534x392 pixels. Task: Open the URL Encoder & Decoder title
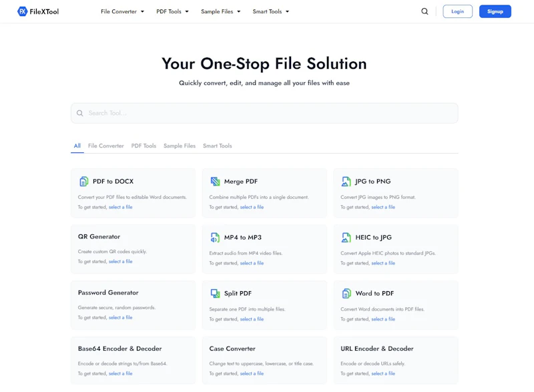(x=377, y=349)
